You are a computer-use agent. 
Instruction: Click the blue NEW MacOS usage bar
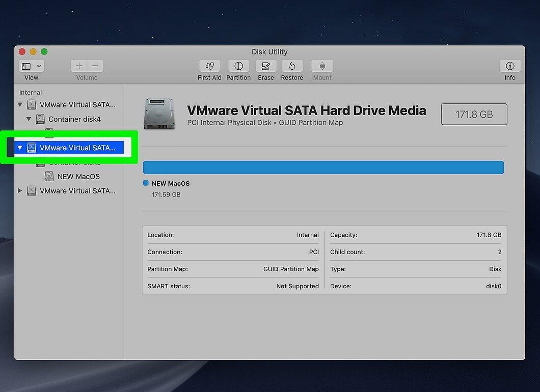coord(323,167)
